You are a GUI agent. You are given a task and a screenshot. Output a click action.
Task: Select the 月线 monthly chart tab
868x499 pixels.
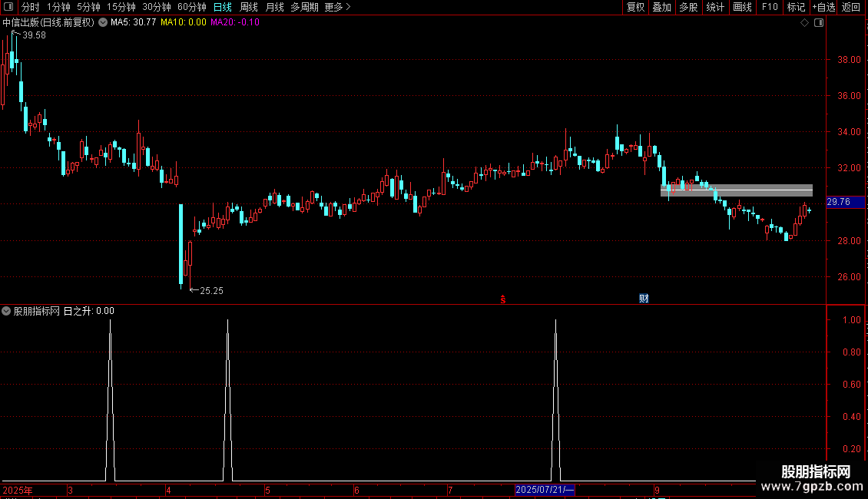click(274, 7)
